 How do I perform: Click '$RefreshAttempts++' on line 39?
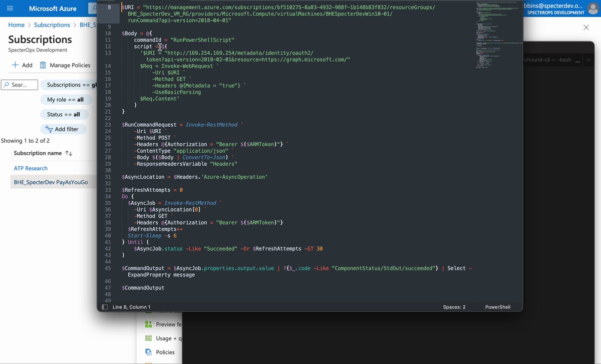tap(155, 229)
